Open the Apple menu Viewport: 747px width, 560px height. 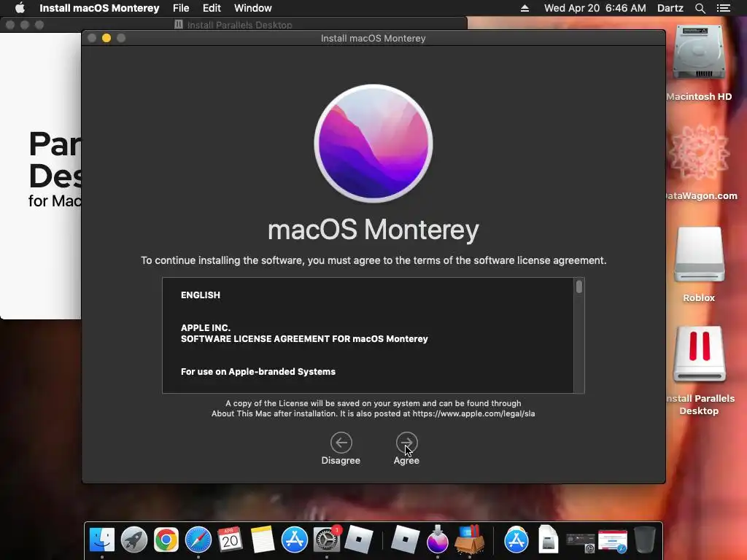(x=20, y=8)
